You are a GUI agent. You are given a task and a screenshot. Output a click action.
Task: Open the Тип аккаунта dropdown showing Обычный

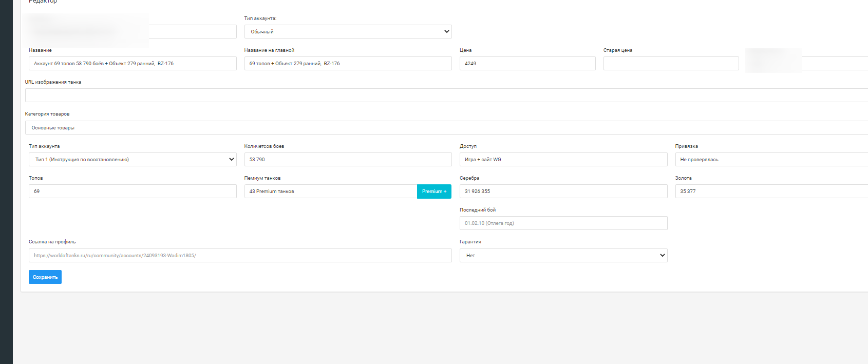(x=348, y=32)
